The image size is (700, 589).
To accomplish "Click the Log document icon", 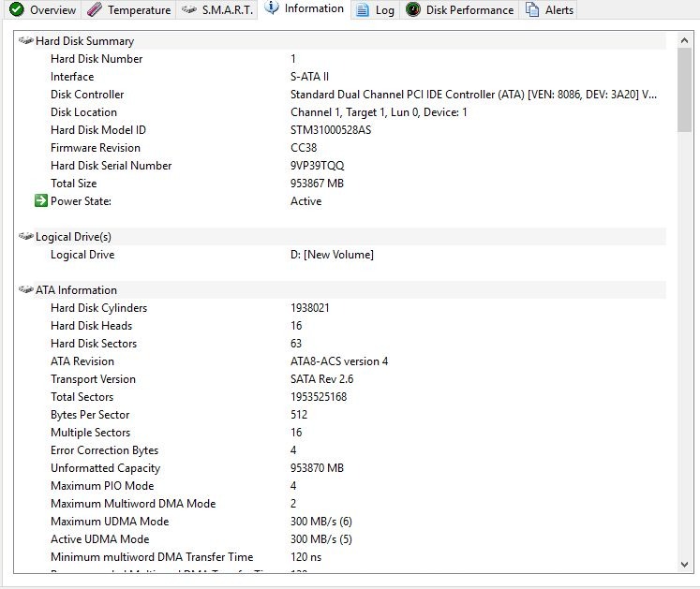I will point(362,10).
